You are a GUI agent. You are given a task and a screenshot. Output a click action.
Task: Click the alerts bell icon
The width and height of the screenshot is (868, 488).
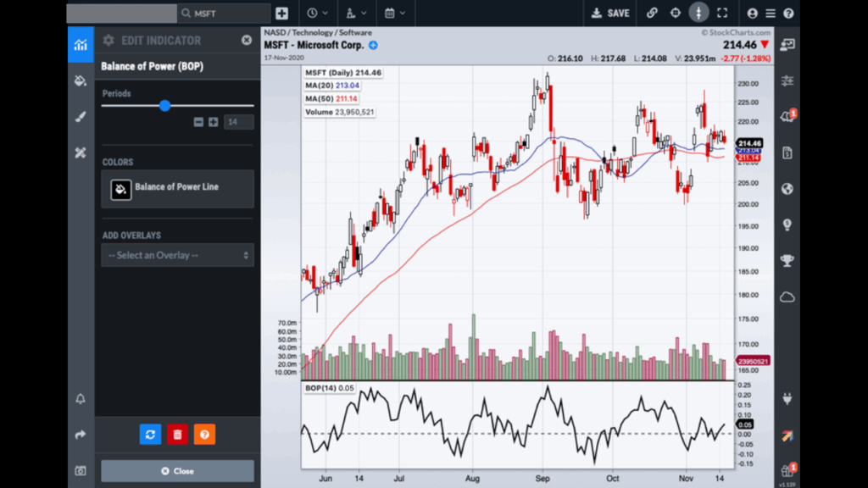(81, 399)
